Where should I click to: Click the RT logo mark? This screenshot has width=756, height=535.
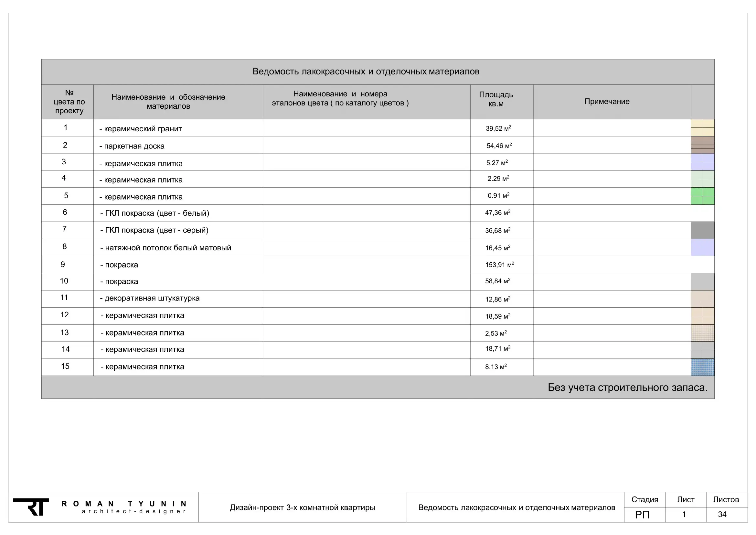31,507
